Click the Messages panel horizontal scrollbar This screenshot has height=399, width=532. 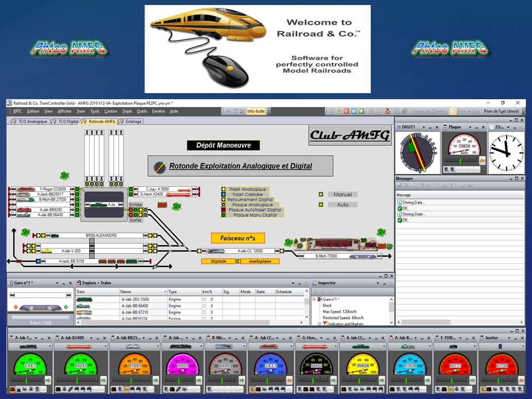pos(460,322)
